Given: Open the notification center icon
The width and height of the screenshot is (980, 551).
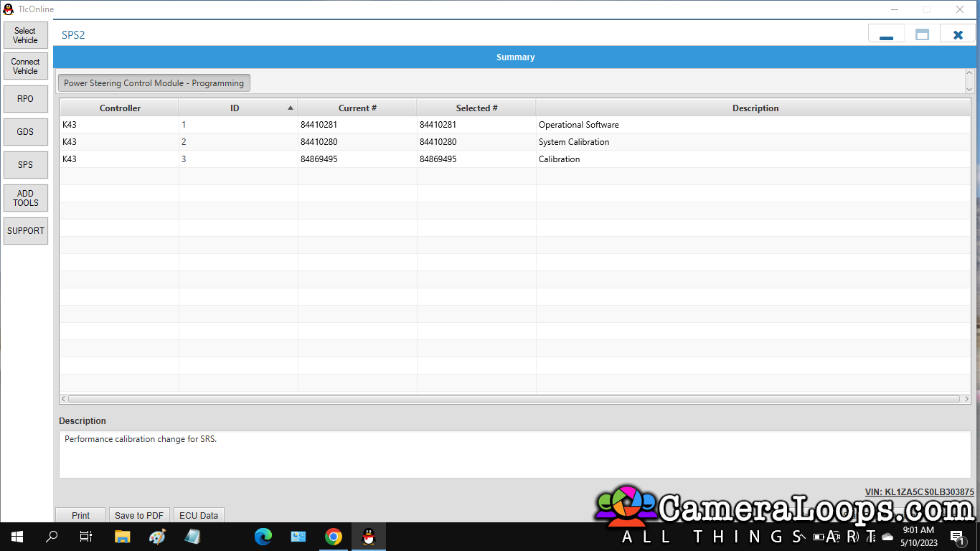Looking at the screenshot, I should (x=956, y=537).
